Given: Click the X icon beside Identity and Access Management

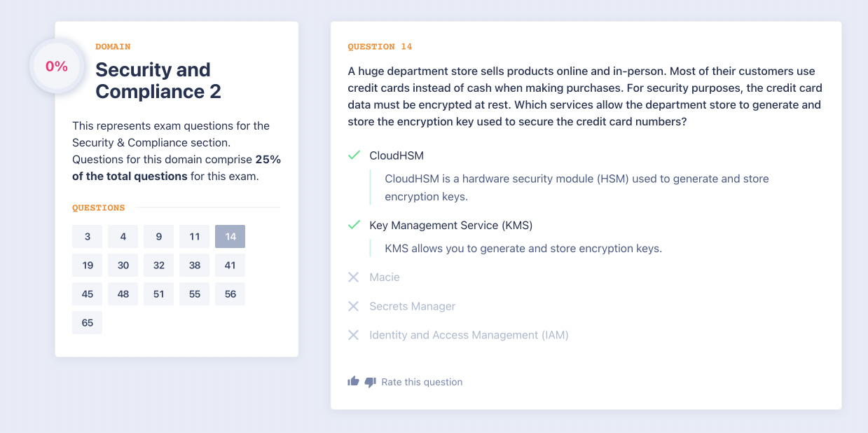Looking at the screenshot, I should coord(354,335).
